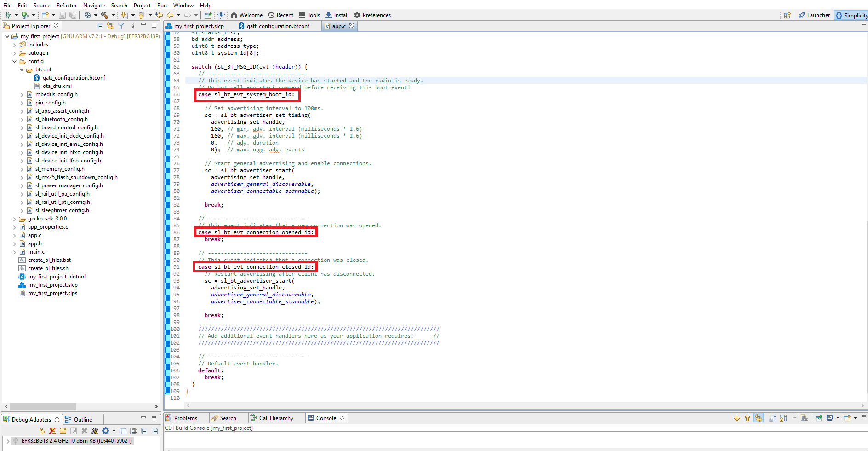This screenshot has height=451, width=868.
Task: Click the Last Edit Location arrow icon
Action: pos(159,15)
